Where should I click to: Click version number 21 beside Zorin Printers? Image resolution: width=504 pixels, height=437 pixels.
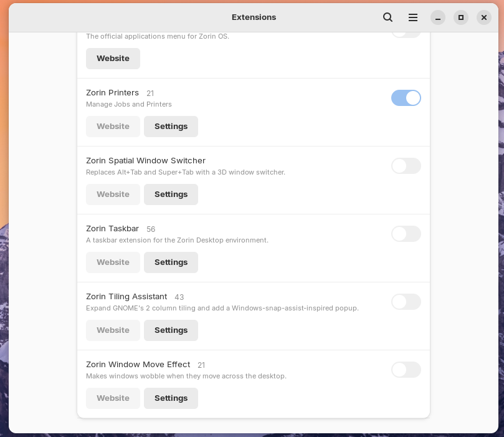click(150, 94)
